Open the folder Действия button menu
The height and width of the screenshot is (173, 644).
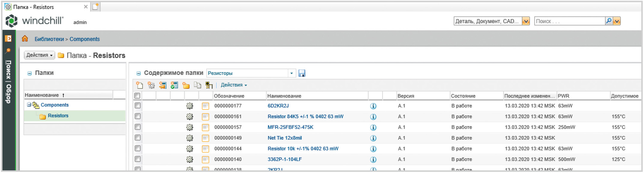coord(39,55)
